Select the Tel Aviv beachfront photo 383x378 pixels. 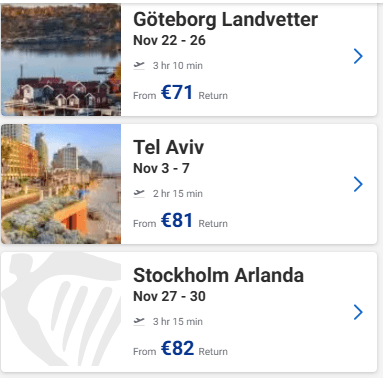[x=61, y=184]
